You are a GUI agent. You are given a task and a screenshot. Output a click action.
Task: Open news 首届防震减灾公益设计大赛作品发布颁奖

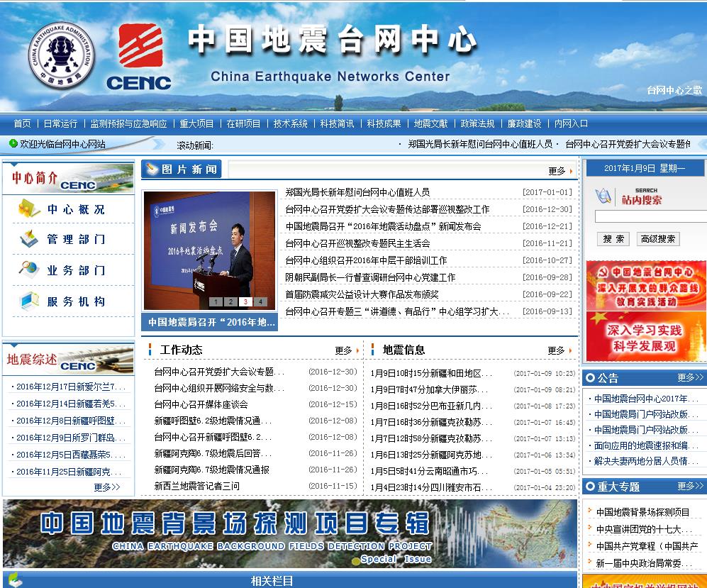coord(362,294)
